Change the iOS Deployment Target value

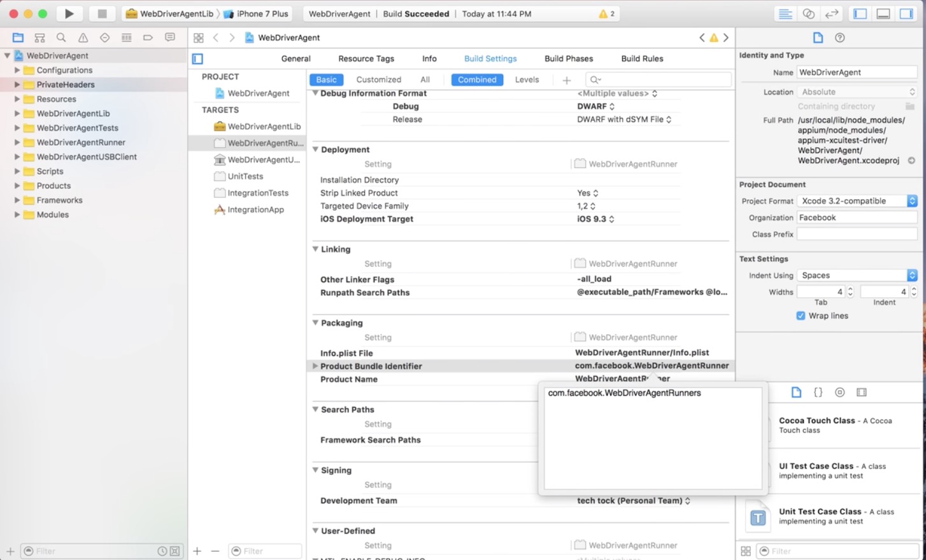pyautogui.click(x=595, y=219)
